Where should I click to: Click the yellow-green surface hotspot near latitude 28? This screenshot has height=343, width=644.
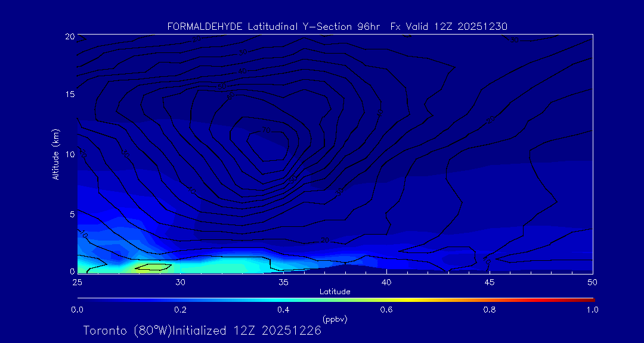pos(153,267)
